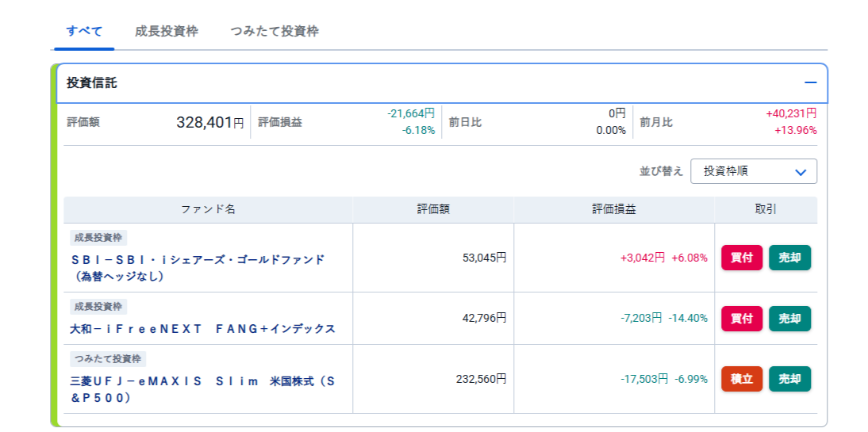Image resolution: width=868 pixels, height=432 pixels.
Task: Click 前日比 percentage 0.00%
Action: coord(611,131)
